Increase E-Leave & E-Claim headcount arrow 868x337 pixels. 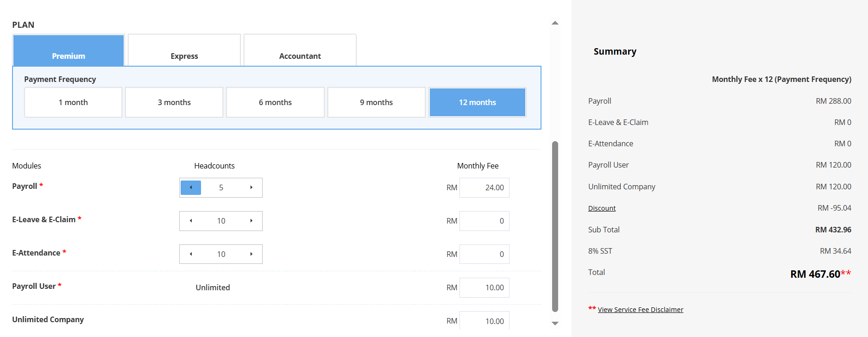coord(251,221)
